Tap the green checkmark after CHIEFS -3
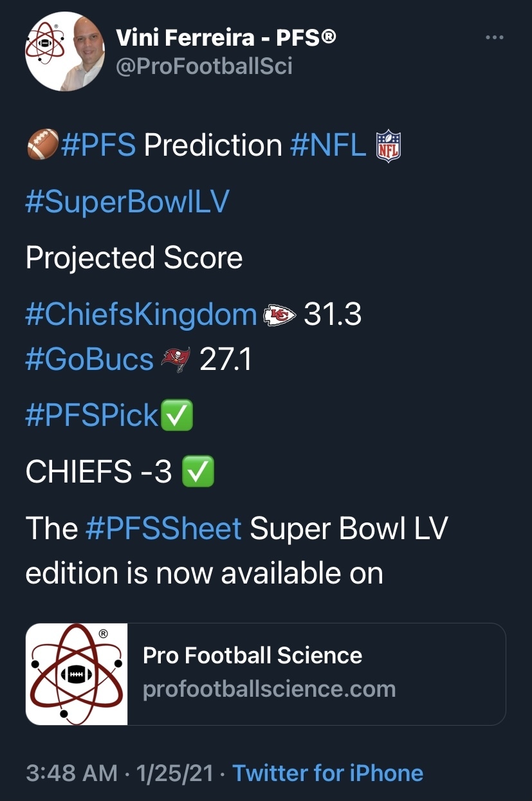 coord(198,472)
